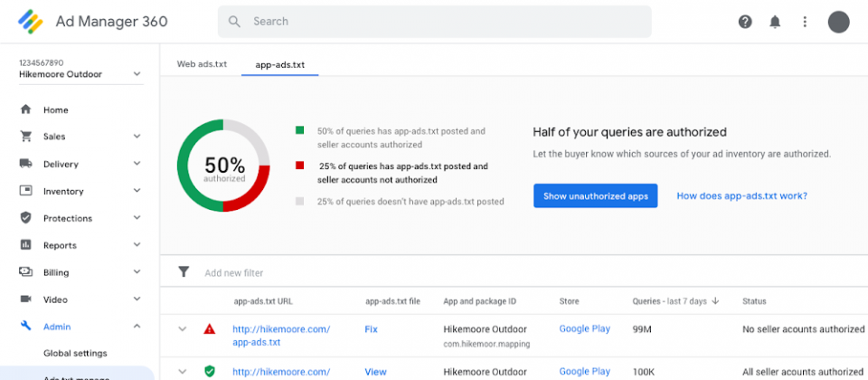The height and width of the screenshot is (380, 868).
Task: Click the Delivery truck icon
Action: (x=25, y=164)
